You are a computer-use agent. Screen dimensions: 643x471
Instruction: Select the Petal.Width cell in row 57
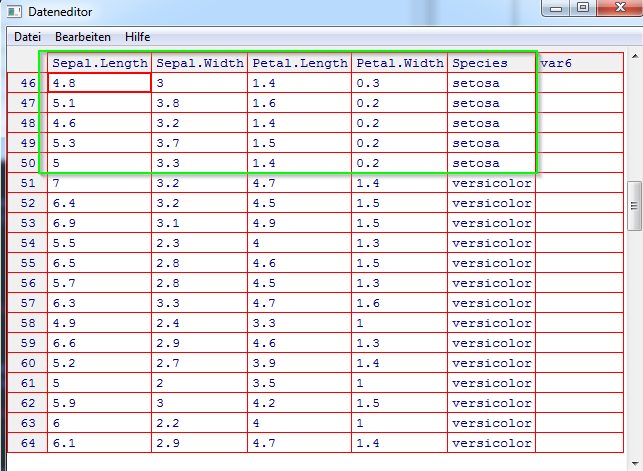coord(399,303)
